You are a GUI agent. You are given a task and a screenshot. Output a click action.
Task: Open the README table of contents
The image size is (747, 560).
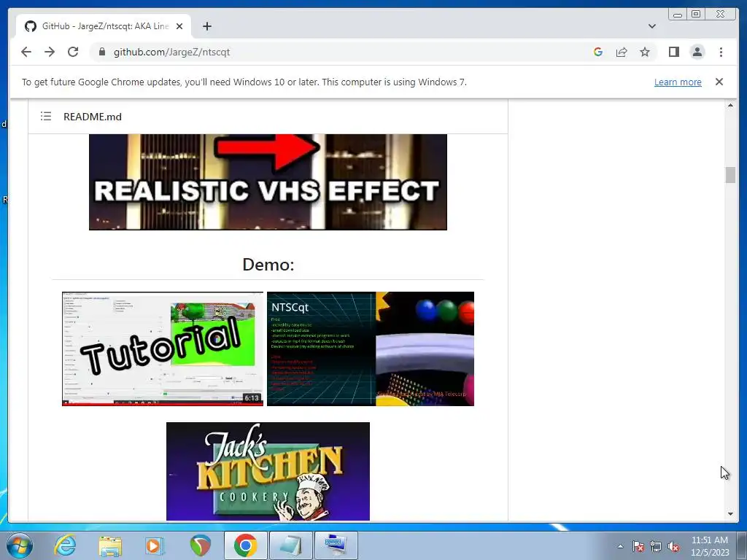(x=46, y=116)
